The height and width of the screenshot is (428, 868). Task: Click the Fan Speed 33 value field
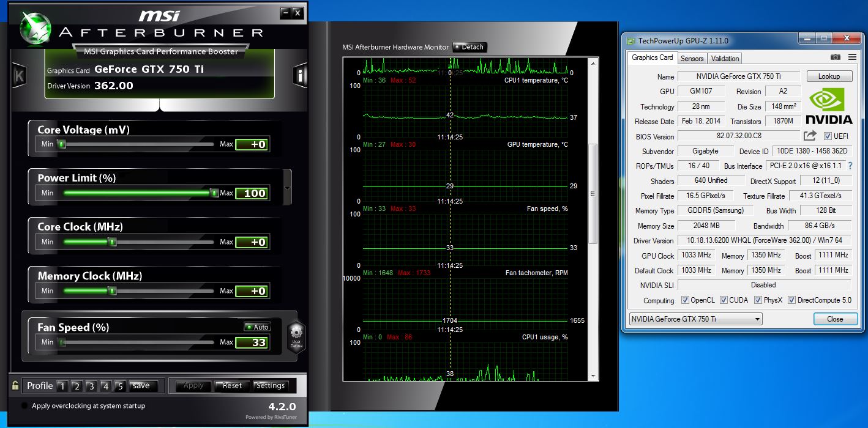(252, 343)
